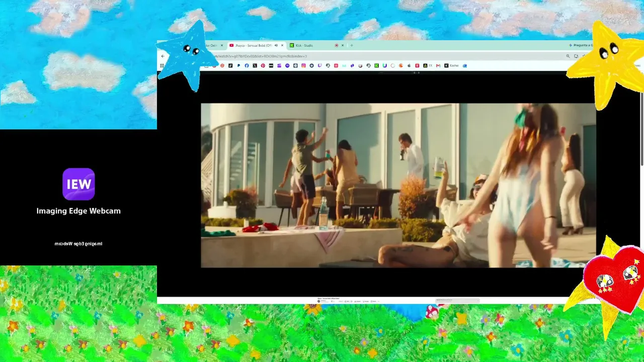Open a new browser tab

pos(351,45)
